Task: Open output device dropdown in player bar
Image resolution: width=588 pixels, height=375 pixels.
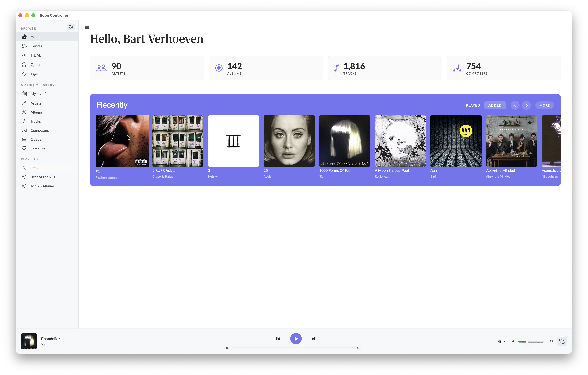Action: pyautogui.click(x=501, y=341)
